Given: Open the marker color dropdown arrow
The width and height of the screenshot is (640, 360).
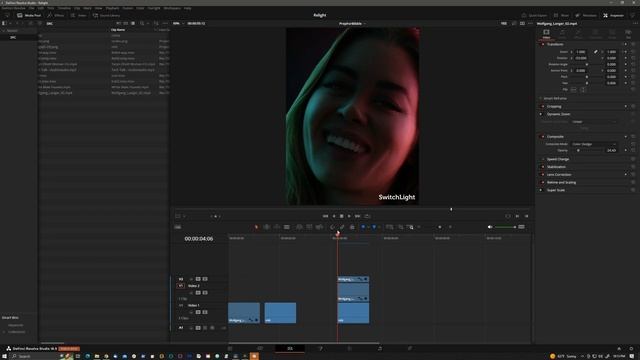Looking at the screenshot, I should pyautogui.click(x=379, y=227).
